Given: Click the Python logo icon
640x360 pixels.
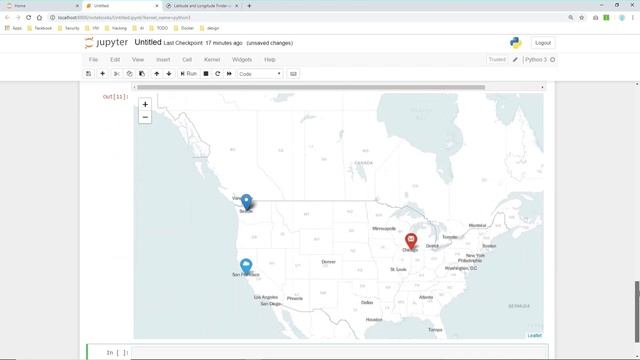Looking at the screenshot, I should pos(516,42).
